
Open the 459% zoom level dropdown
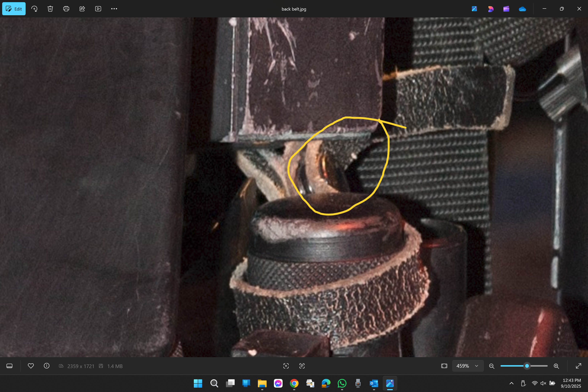468,366
